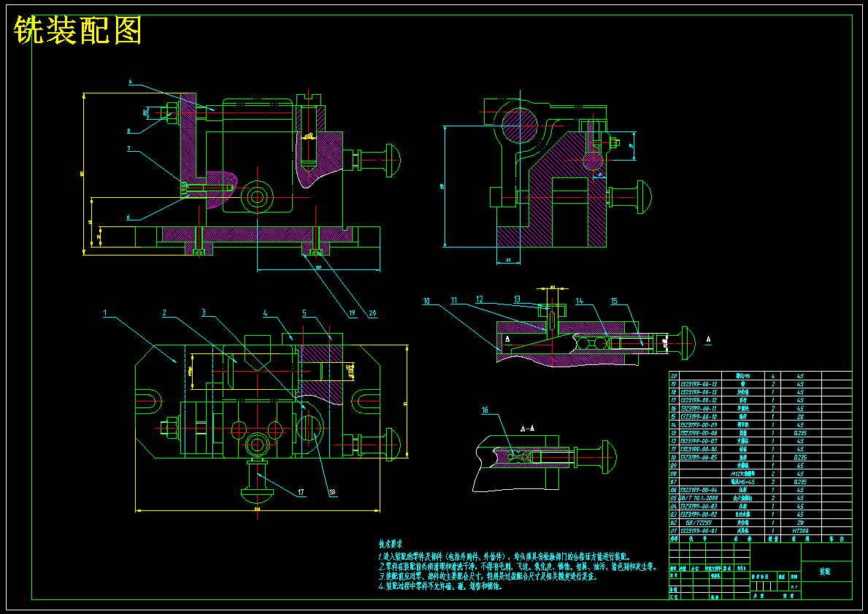Click balloon number 19 under front view
The image size is (868, 614).
click(x=352, y=312)
